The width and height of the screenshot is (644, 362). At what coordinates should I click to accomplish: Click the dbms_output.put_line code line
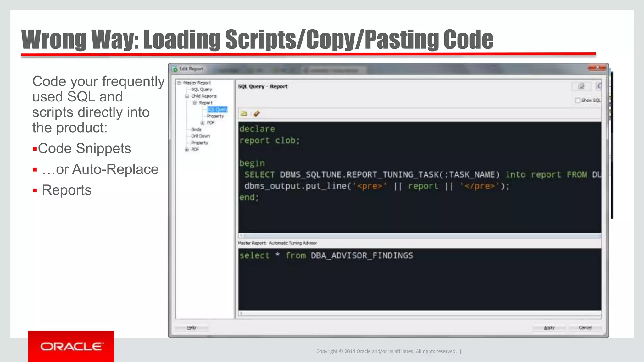(377, 186)
